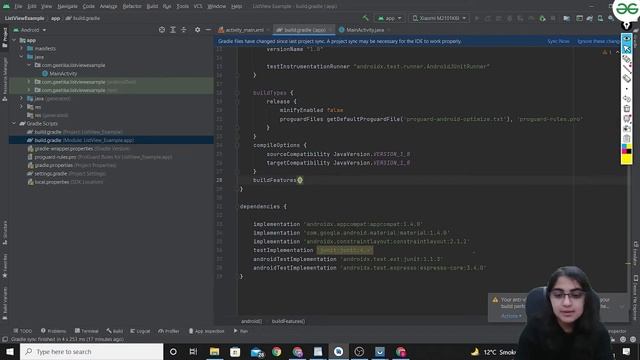
Task: Open the Problems tool window
Action: [x=53, y=331]
